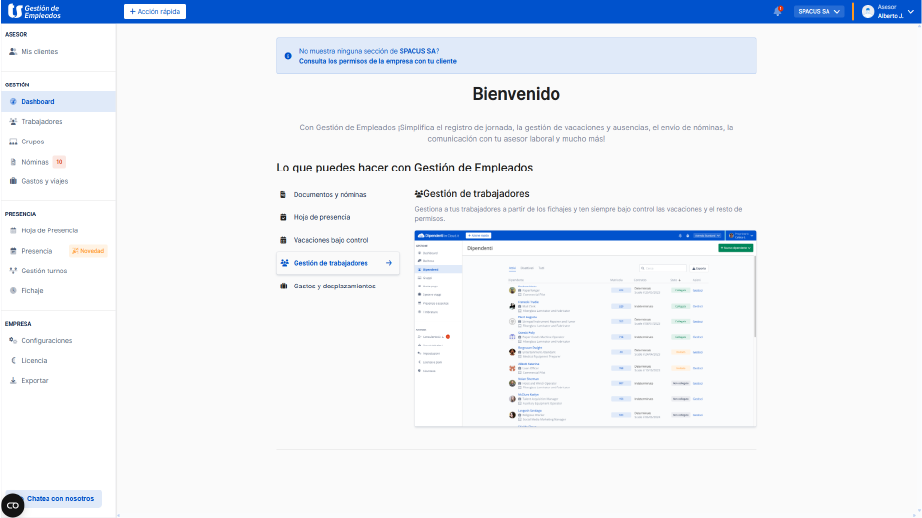Click the Acción rápida button

155,11
